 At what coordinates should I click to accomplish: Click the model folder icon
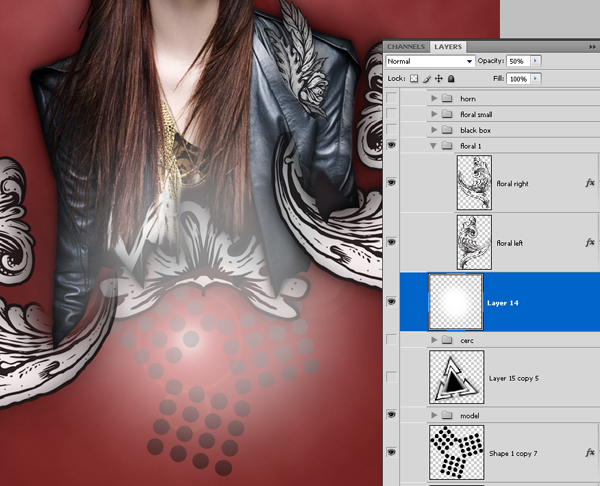(447, 415)
